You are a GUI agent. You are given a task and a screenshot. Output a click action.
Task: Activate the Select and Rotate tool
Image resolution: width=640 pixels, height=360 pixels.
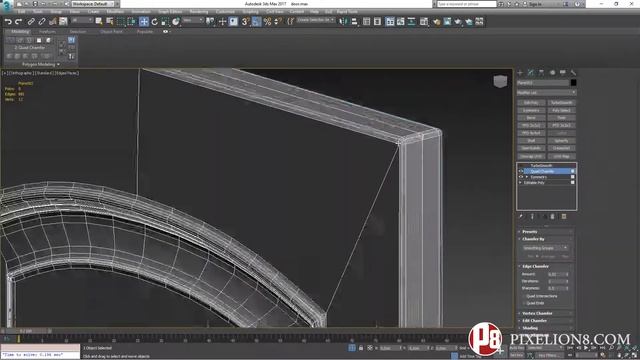pos(155,21)
